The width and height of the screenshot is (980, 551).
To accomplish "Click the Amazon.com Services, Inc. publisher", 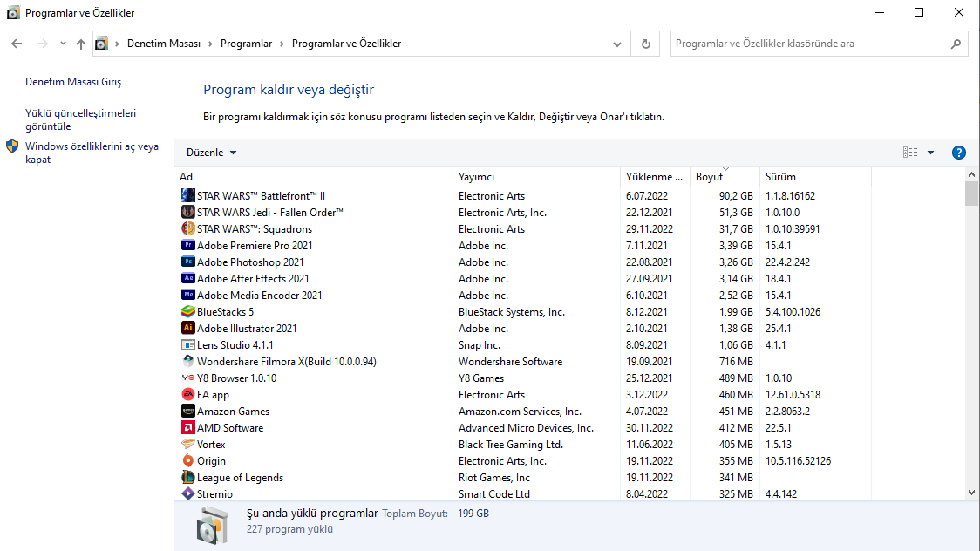I will pyautogui.click(x=520, y=411).
